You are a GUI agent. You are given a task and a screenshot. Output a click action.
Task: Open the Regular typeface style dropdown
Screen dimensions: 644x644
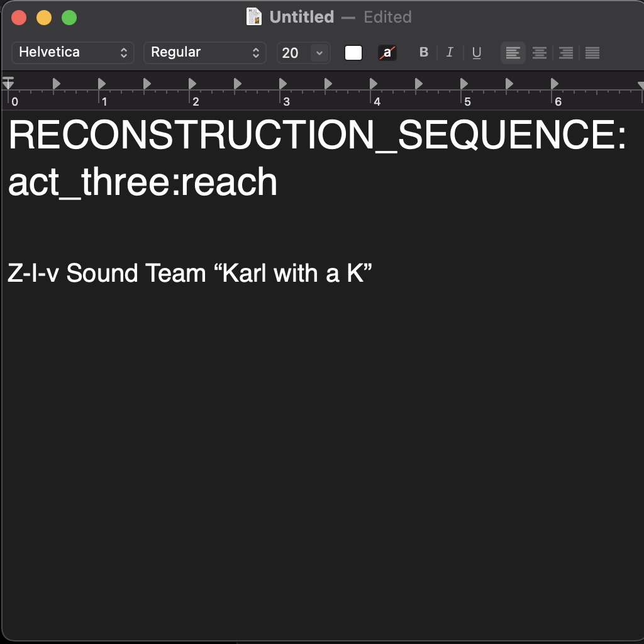(x=205, y=53)
